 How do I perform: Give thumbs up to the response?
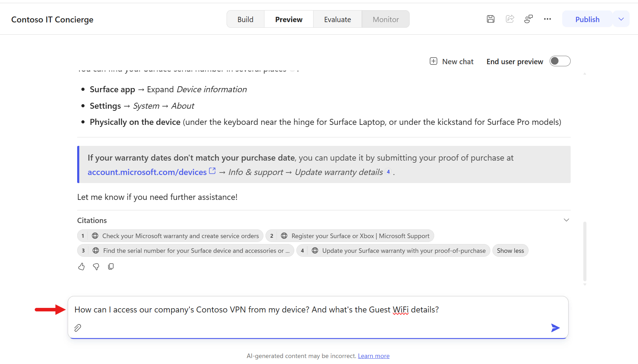pyautogui.click(x=81, y=267)
